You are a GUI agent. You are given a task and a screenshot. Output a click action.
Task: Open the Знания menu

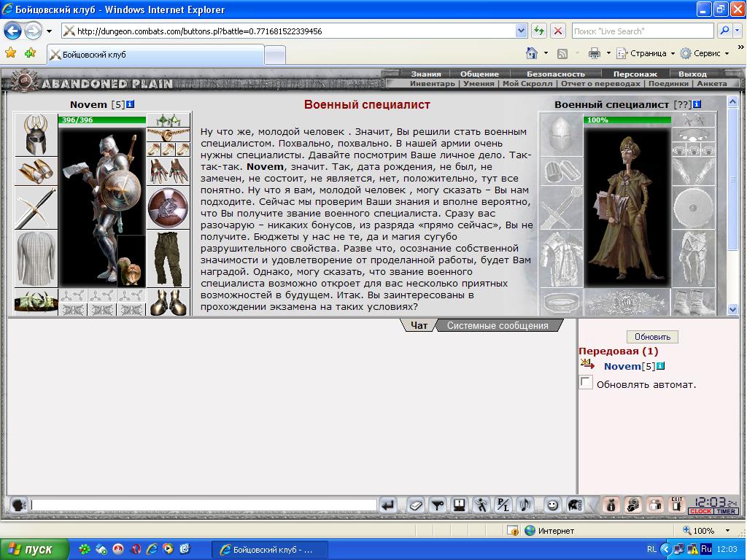426,74
